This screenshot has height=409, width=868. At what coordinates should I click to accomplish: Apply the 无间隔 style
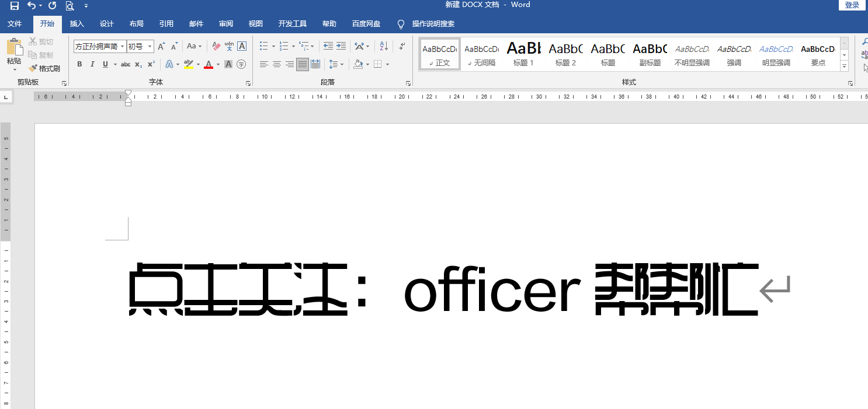482,54
